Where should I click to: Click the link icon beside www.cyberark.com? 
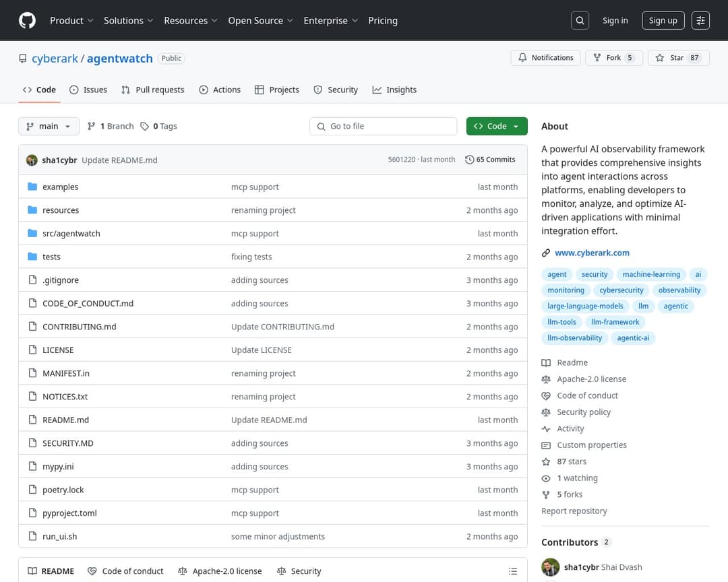click(x=546, y=253)
